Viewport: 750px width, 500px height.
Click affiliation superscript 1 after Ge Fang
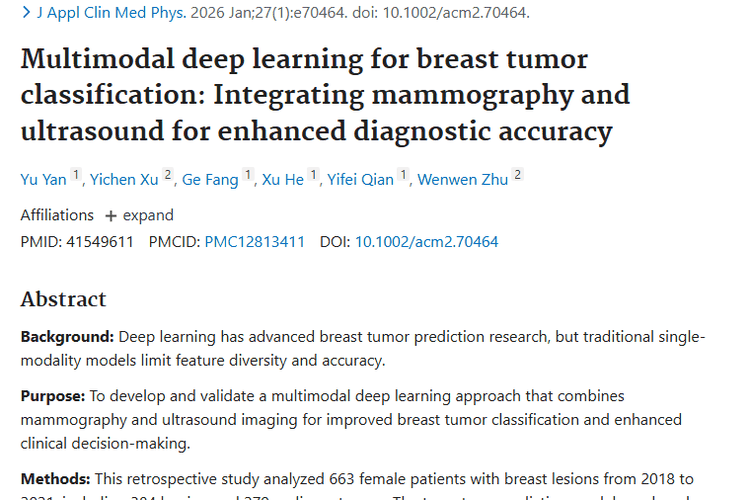pos(248,175)
